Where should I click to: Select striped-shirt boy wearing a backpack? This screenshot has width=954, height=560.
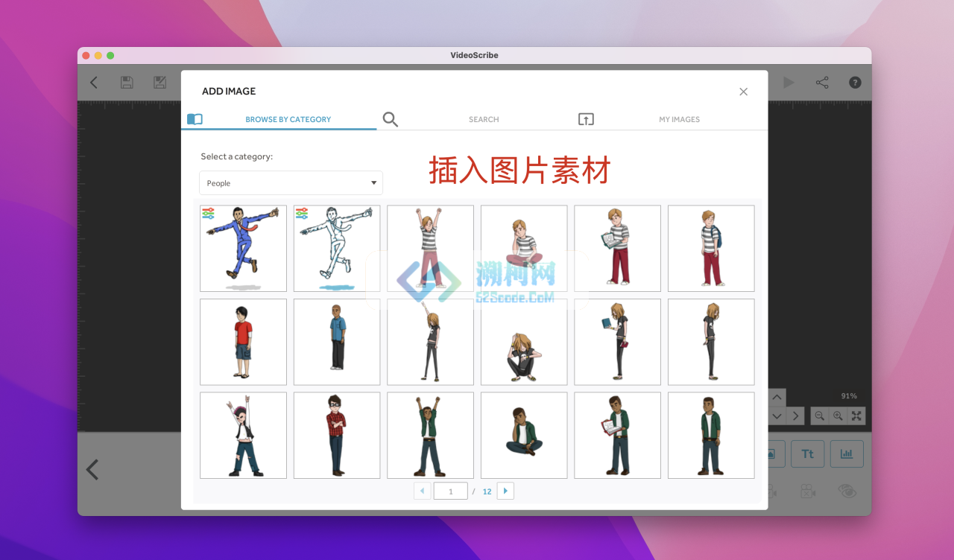pos(711,248)
